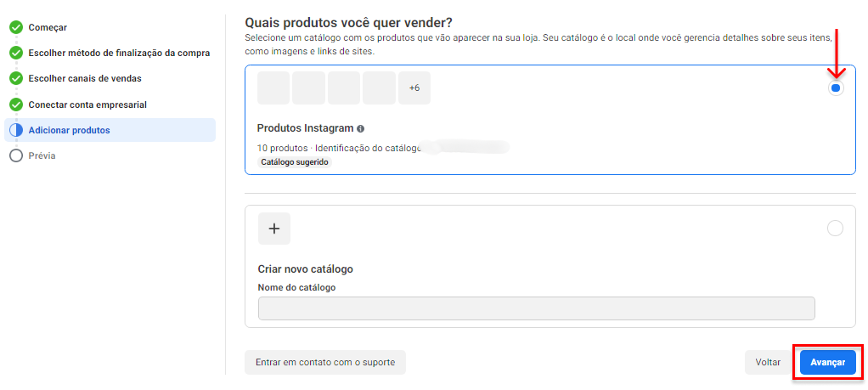The width and height of the screenshot is (868, 390).
Task: Click half-filled progress icon for Adicionar produtos
Action: pos(15,130)
